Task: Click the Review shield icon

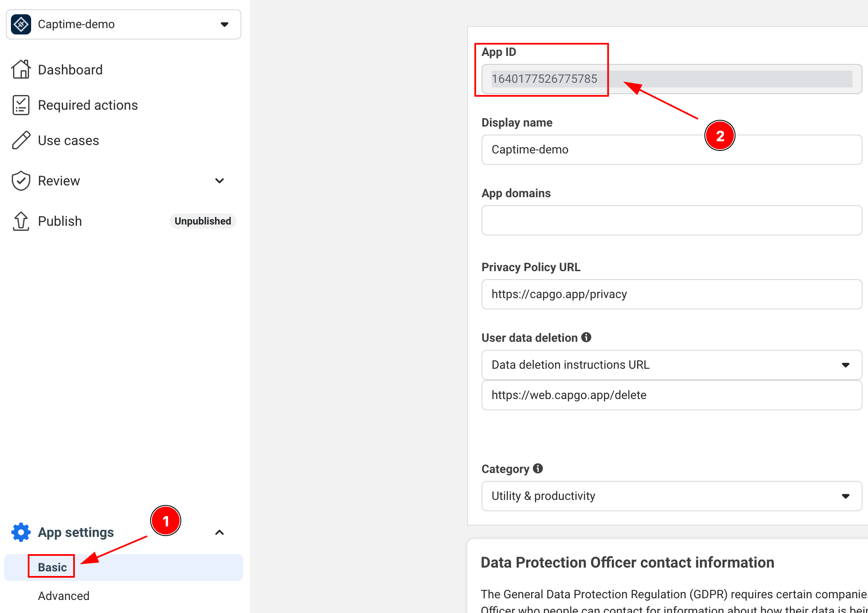Action: tap(21, 180)
